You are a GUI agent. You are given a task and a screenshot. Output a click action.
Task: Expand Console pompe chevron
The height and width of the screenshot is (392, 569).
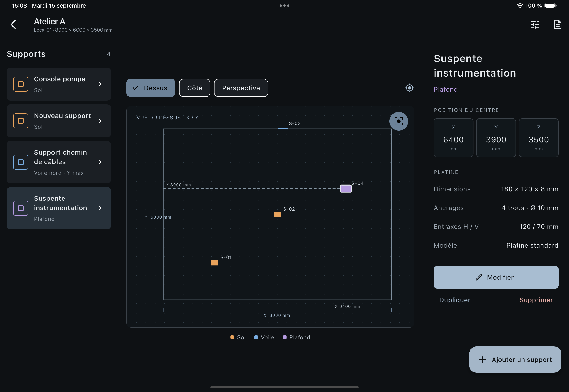[x=100, y=84]
